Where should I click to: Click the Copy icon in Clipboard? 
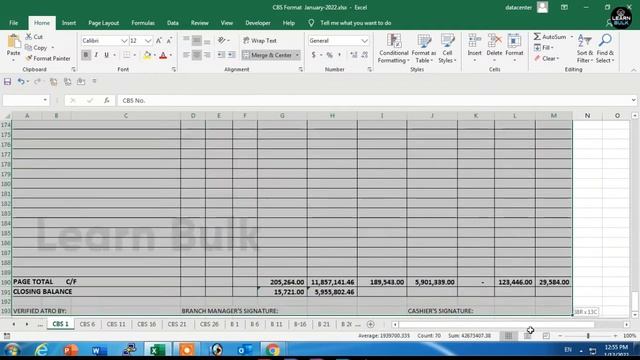pos(29,48)
